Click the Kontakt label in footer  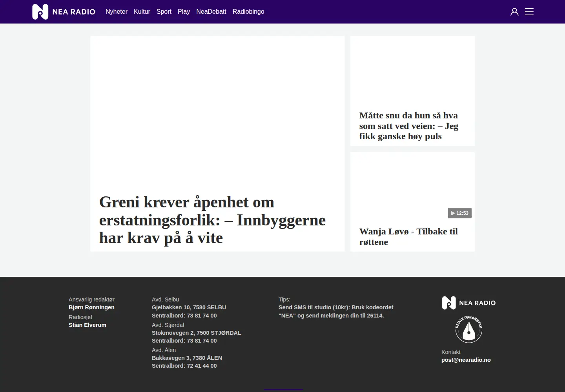[x=451, y=352]
